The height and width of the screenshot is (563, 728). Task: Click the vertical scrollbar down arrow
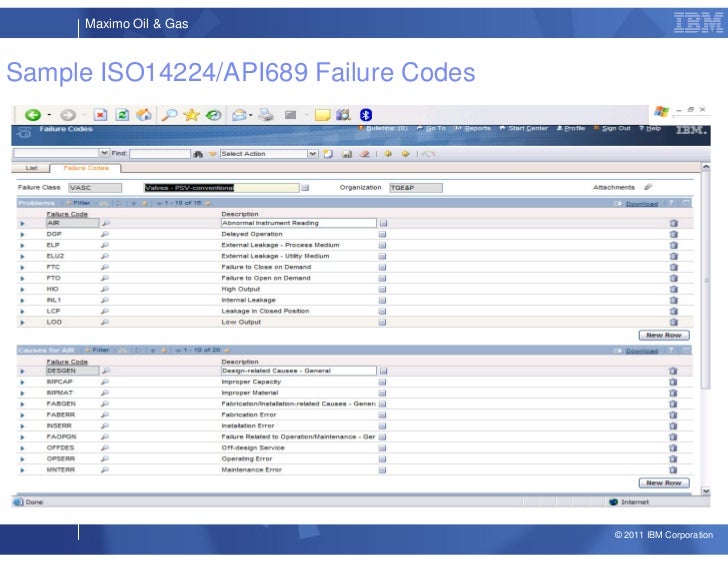tap(706, 491)
